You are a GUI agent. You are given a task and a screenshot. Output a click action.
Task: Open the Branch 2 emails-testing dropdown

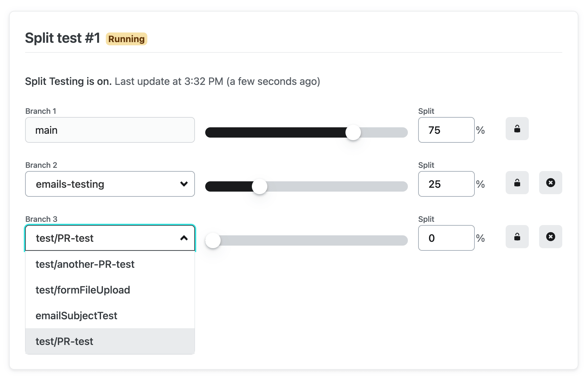coord(103,184)
